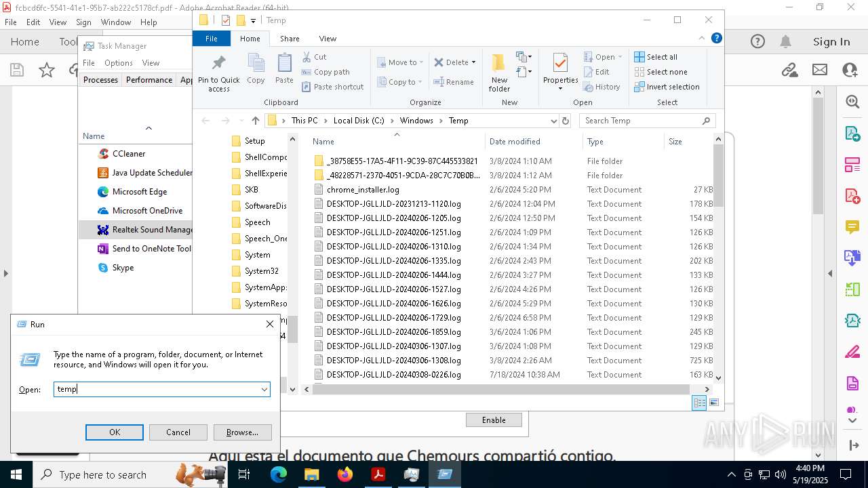Expand the Copy to dropdown
Screen dimensions: 868x488
[x=420, y=82]
